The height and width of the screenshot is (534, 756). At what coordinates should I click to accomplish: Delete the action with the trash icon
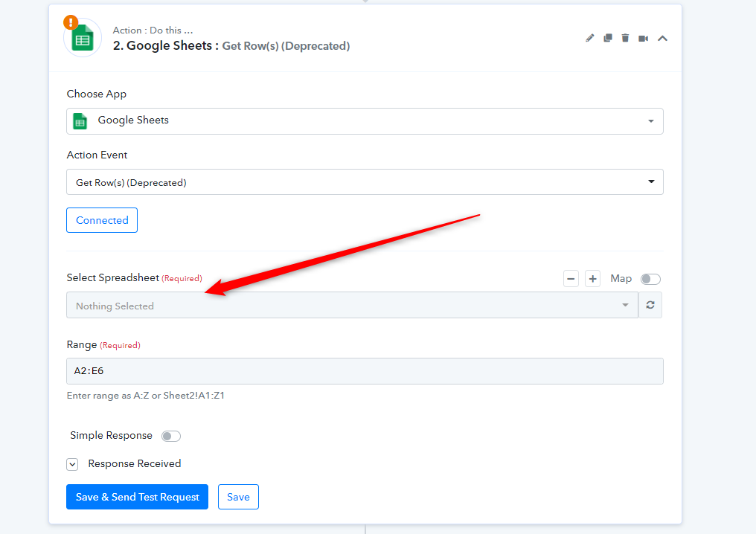[625, 38]
